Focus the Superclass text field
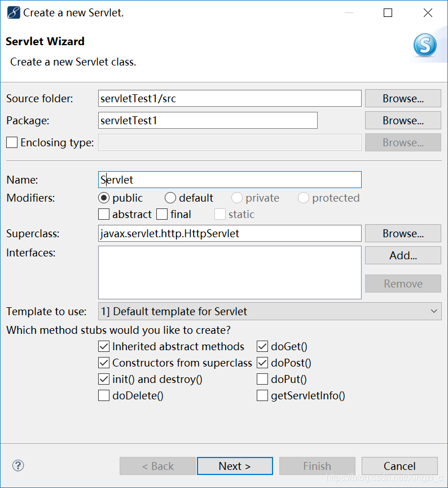The width and height of the screenshot is (448, 488). click(x=230, y=233)
